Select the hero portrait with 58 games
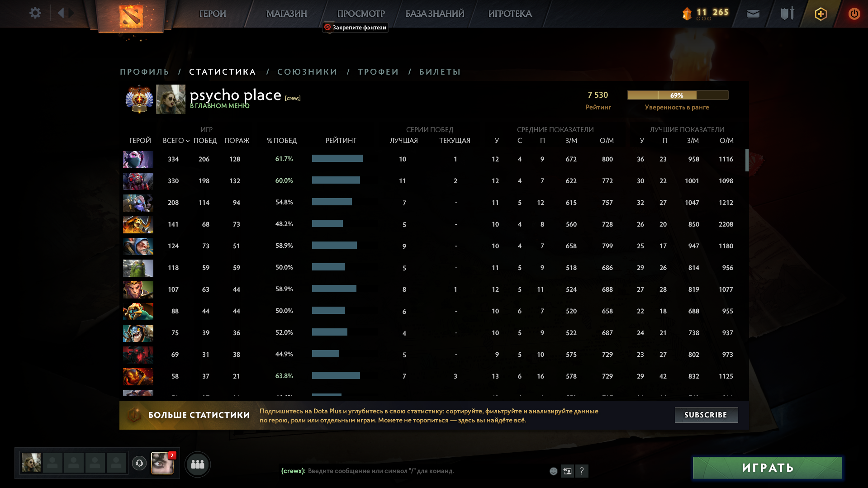 click(x=138, y=377)
